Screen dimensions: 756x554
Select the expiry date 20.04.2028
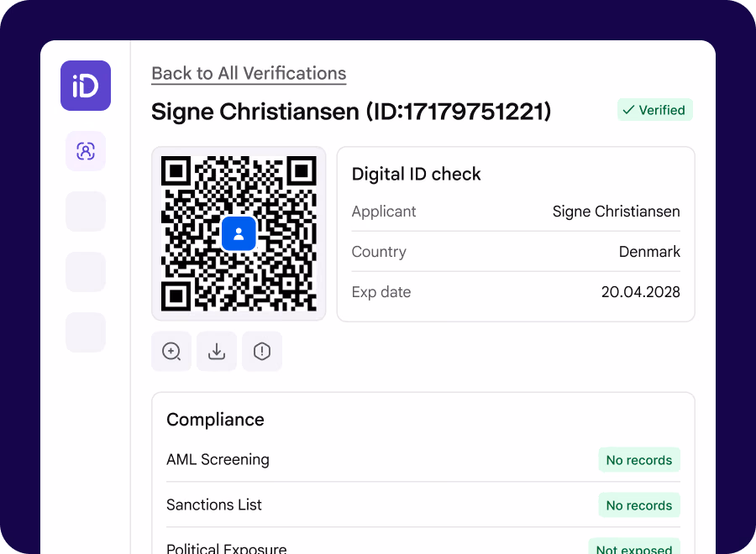641,292
